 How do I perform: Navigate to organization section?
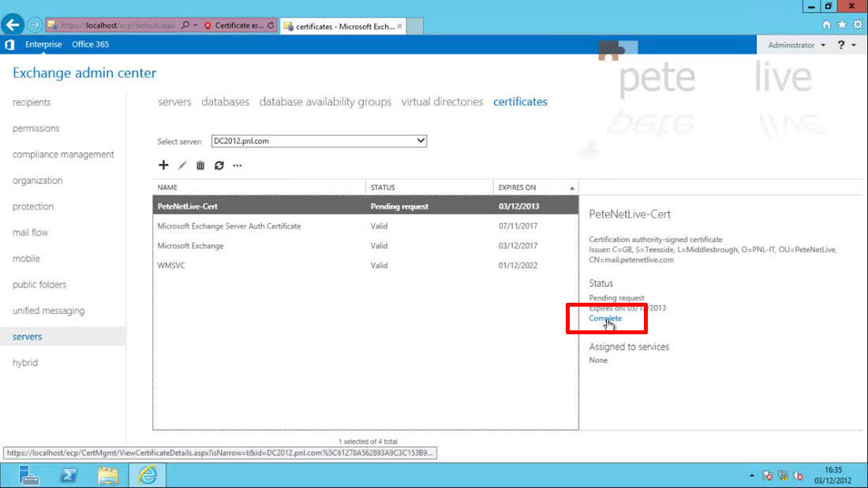pos(38,181)
